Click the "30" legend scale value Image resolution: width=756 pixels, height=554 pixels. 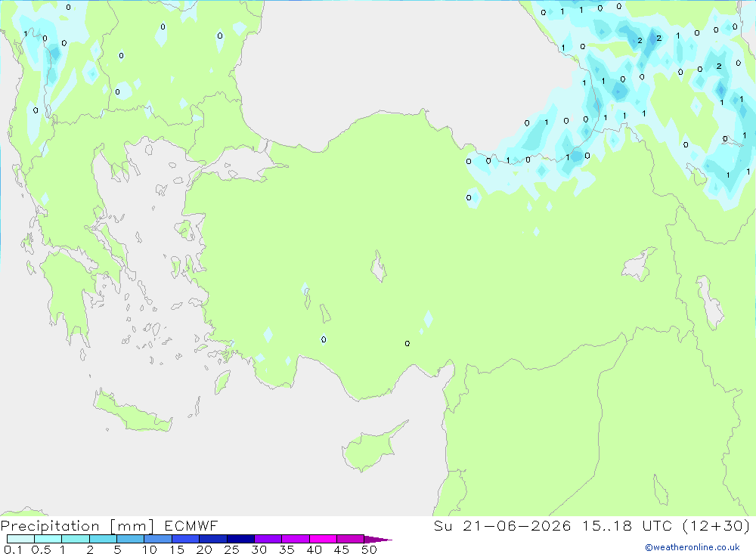(259, 549)
